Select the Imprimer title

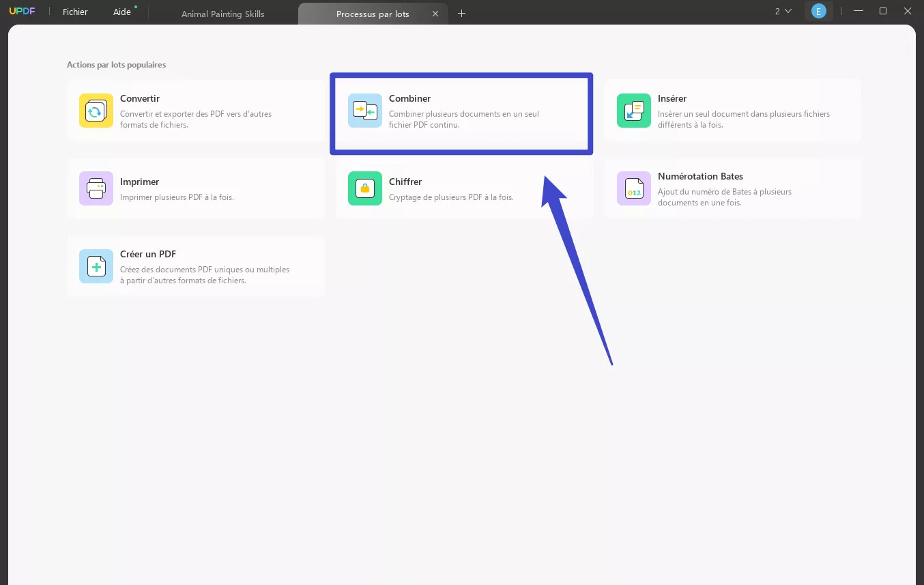(140, 182)
